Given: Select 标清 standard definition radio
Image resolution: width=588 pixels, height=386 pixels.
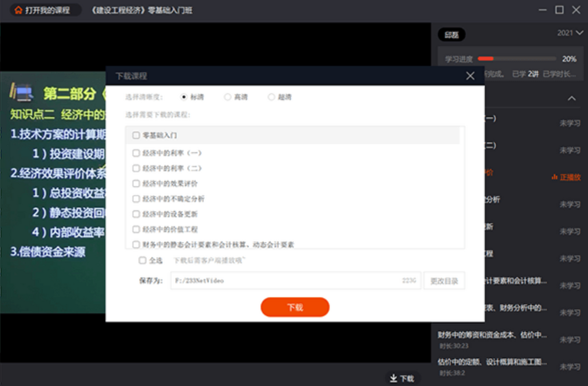Looking at the screenshot, I should (x=184, y=97).
